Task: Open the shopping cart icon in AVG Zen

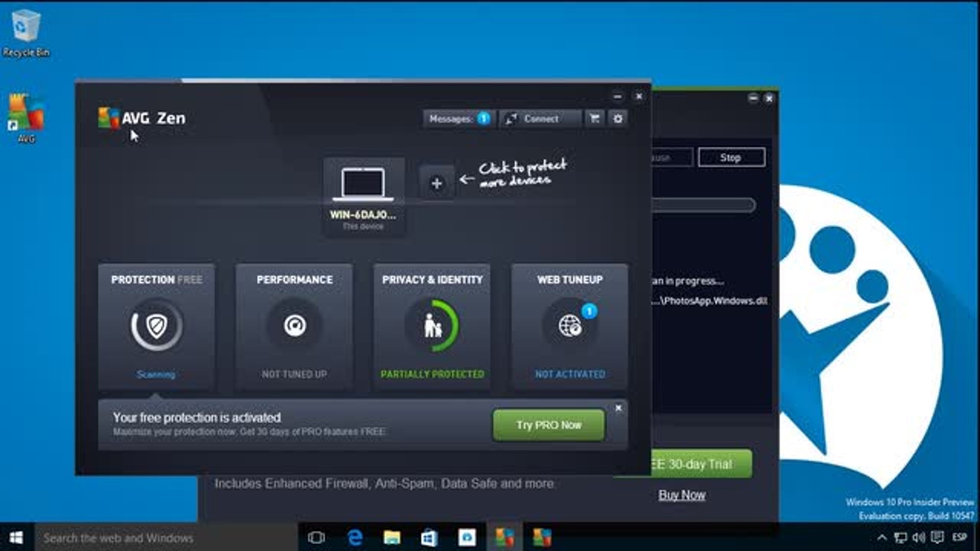Action: (595, 119)
